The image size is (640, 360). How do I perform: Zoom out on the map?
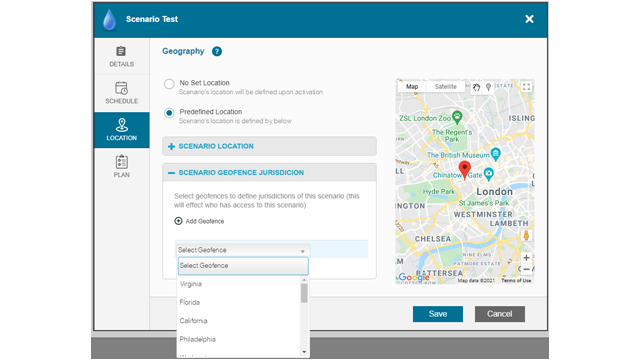(x=527, y=269)
